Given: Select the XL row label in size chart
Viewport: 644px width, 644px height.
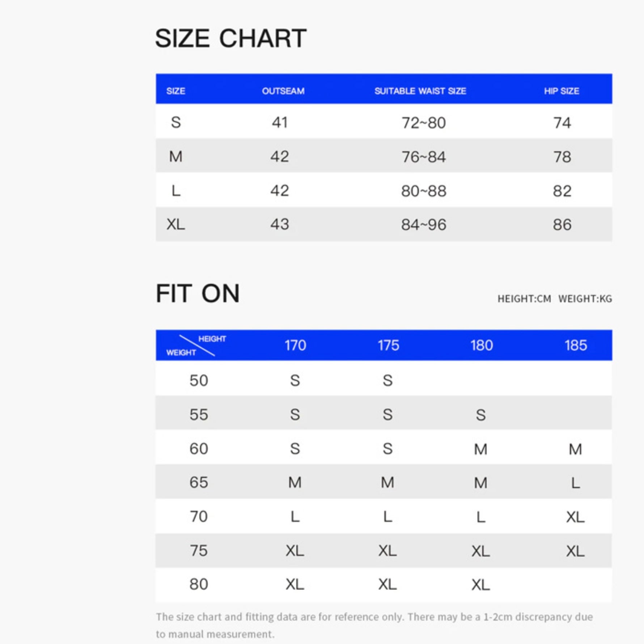Looking at the screenshot, I should (176, 224).
